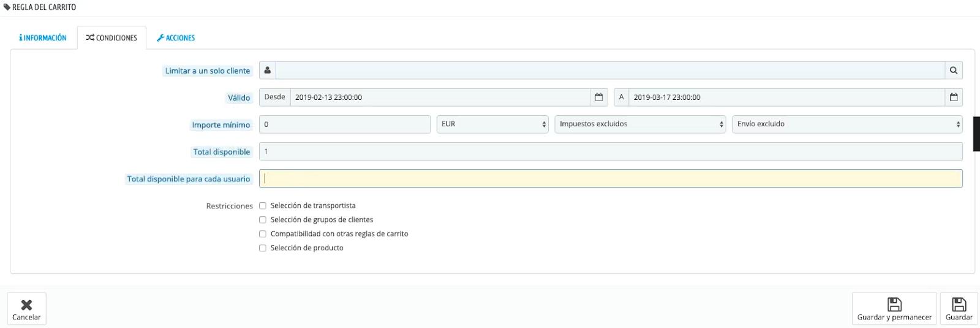The width and height of the screenshot is (980, 328).
Task: Tick the Selección de producto checkbox
Action: pos(263,248)
